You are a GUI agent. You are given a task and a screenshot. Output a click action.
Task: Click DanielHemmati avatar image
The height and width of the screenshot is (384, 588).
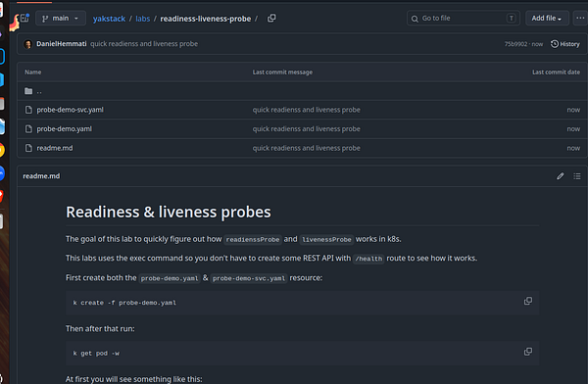[27, 44]
